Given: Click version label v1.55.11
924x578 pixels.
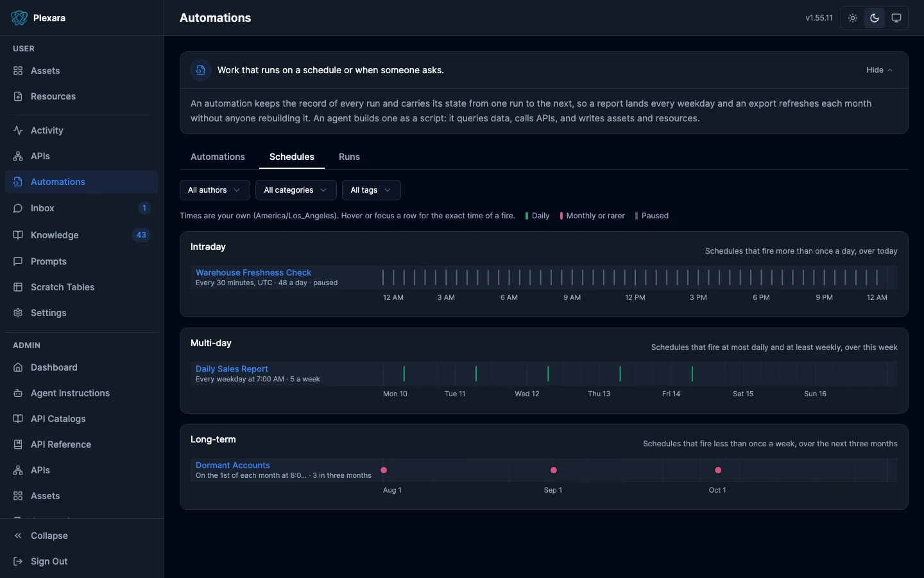Looking at the screenshot, I should coord(819,18).
